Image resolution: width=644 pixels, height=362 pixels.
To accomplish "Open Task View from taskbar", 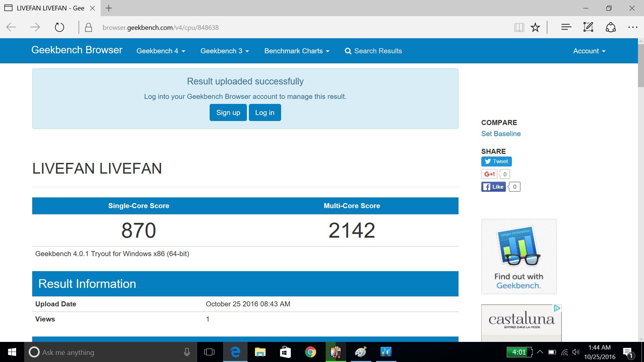I will [209, 352].
